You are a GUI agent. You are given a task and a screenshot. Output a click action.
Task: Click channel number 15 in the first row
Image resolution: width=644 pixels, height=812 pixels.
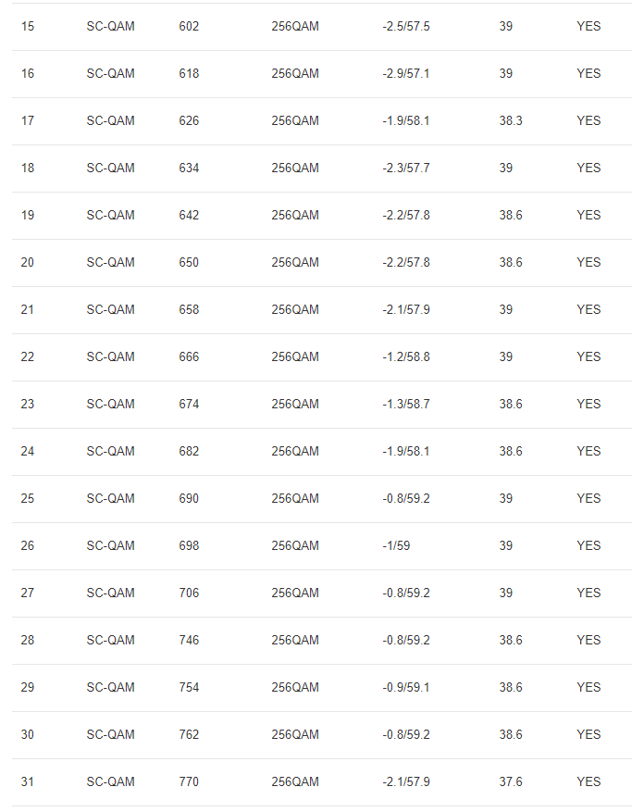point(28,27)
